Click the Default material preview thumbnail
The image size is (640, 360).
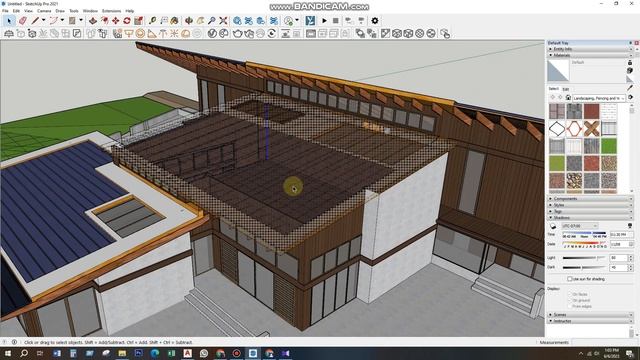[558, 71]
